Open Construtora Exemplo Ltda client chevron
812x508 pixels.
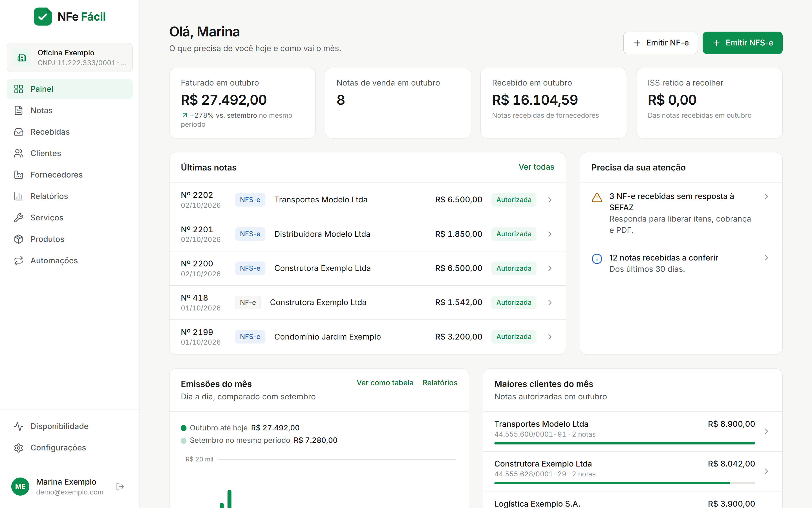tap(766, 471)
